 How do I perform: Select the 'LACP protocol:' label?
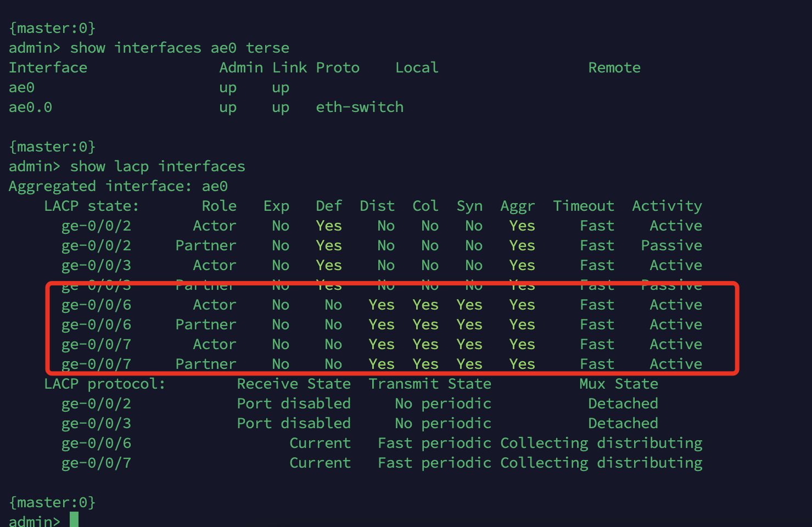pyautogui.click(x=105, y=384)
